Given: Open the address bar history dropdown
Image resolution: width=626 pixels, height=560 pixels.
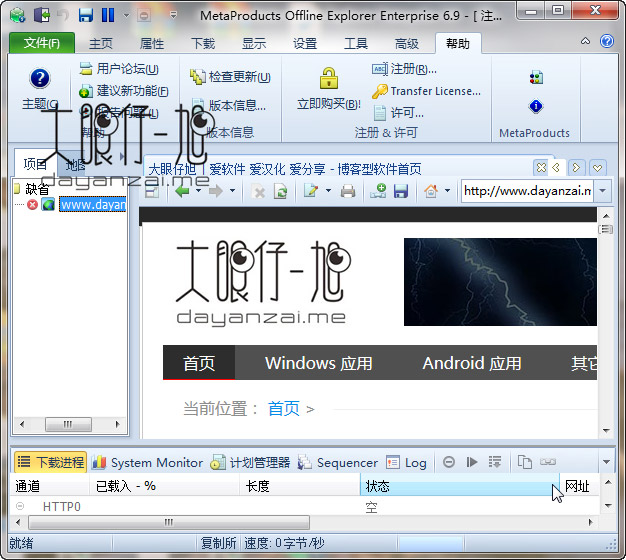Looking at the screenshot, I should (x=603, y=191).
